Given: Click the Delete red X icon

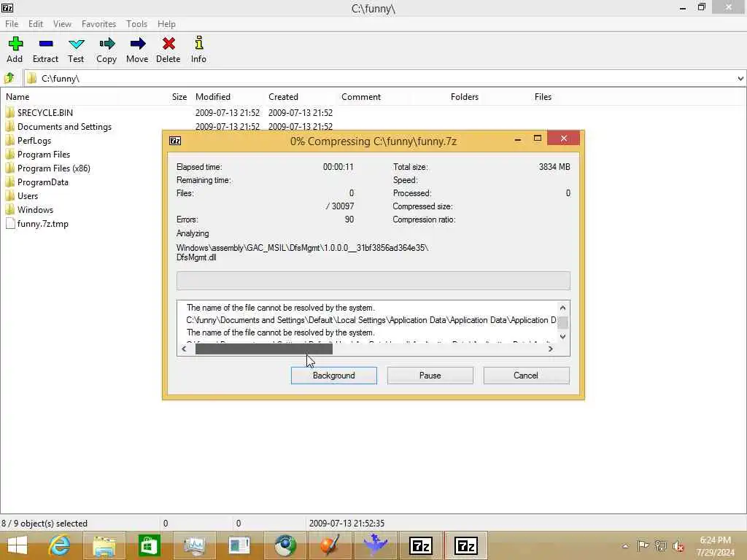Looking at the screenshot, I should click(169, 44).
